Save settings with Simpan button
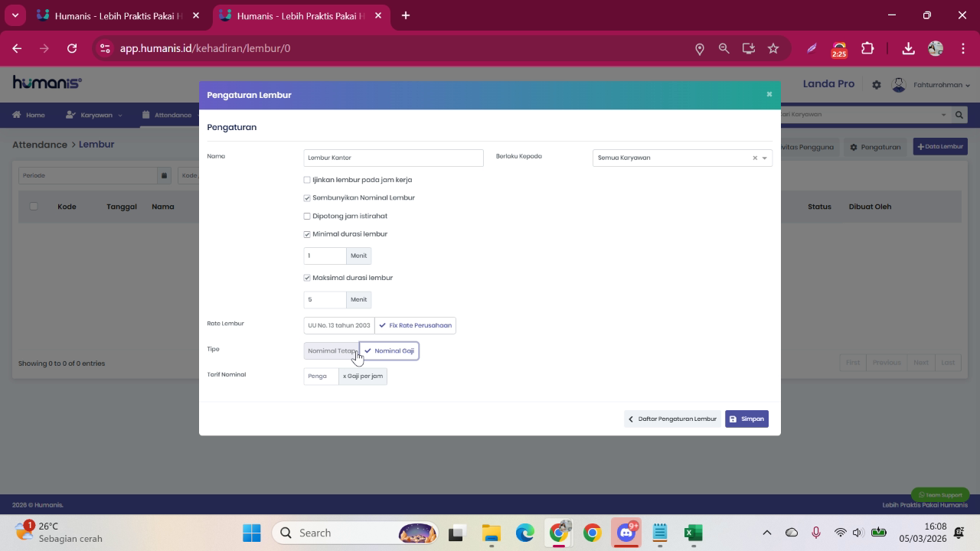 tap(746, 419)
